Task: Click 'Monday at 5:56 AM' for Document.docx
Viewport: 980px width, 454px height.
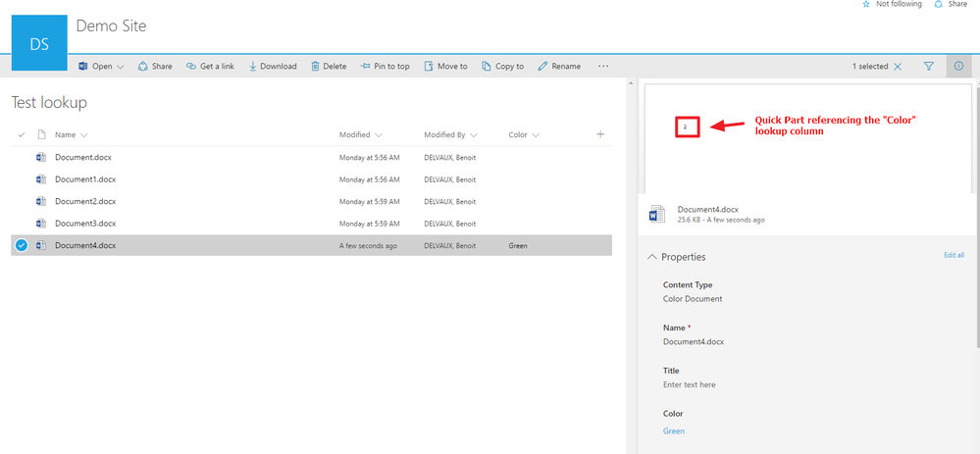Action: 369,157
